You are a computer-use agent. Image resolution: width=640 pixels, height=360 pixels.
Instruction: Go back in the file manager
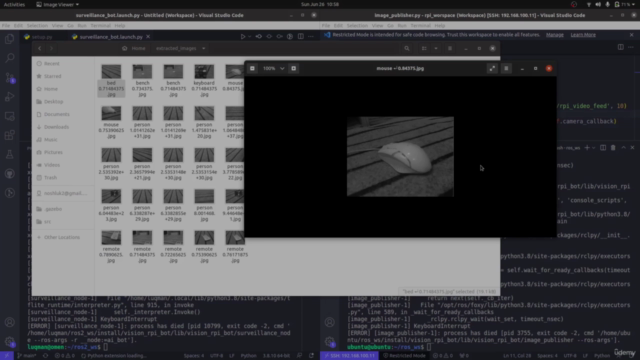[40, 48]
